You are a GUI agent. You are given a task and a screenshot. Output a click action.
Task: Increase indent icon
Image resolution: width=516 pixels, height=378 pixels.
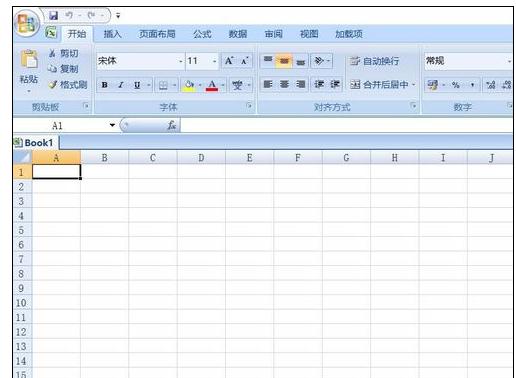tap(335, 84)
